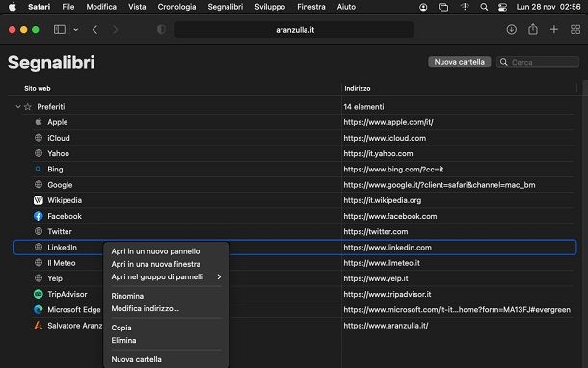Choose Apri in un nuovo pannello
The image size is (588, 368).
tap(155, 251)
